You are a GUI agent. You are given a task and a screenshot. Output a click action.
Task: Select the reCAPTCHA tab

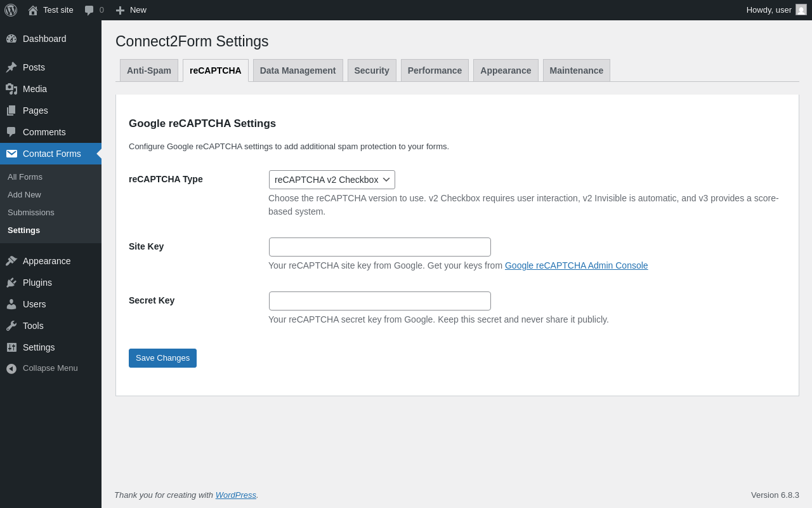coord(216,70)
